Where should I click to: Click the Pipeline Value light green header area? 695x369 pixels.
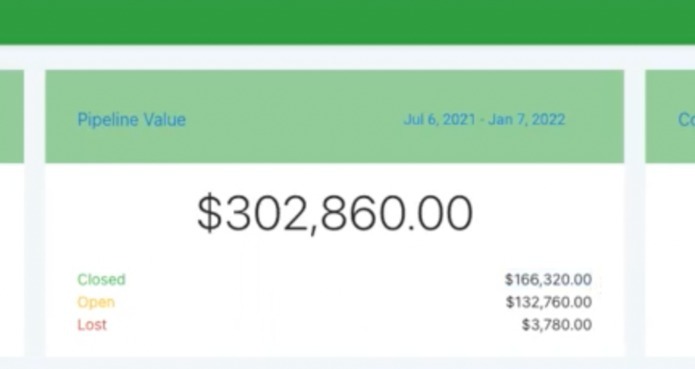pos(335,117)
